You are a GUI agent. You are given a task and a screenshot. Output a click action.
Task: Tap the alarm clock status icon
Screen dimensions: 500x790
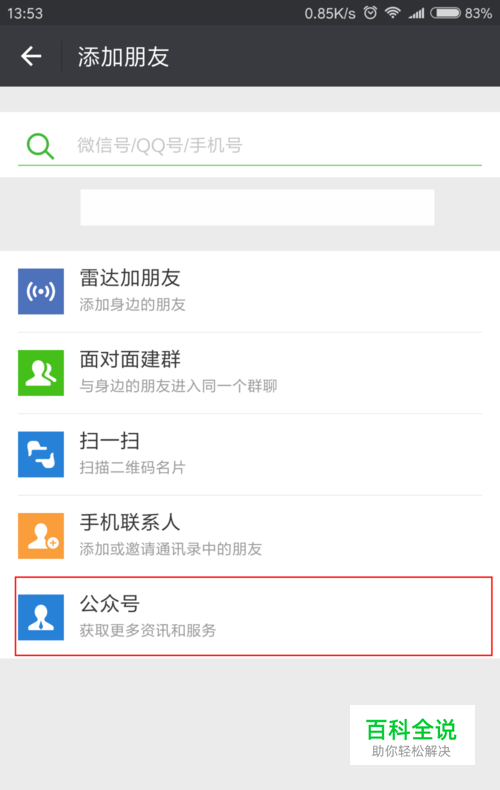[x=370, y=13]
